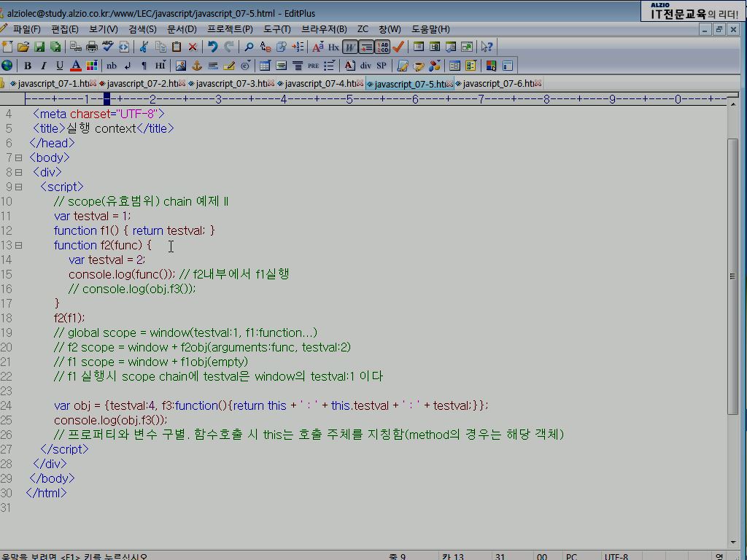The height and width of the screenshot is (560, 747).
Task: Click the Copy icon
Action: pos(160,47)
